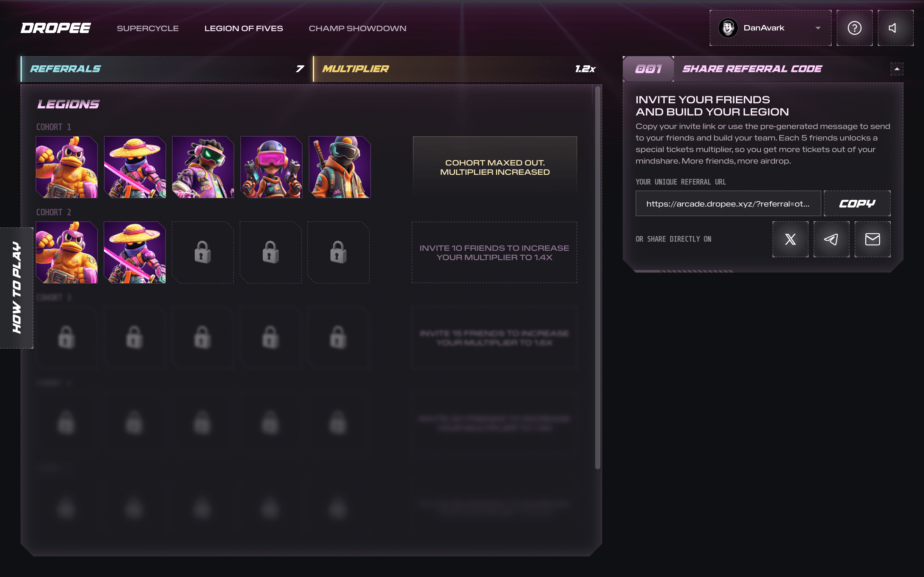Open the DanAvark account dropdown arrow
This screenshot has height=577, width=924.
pos(818,28)
